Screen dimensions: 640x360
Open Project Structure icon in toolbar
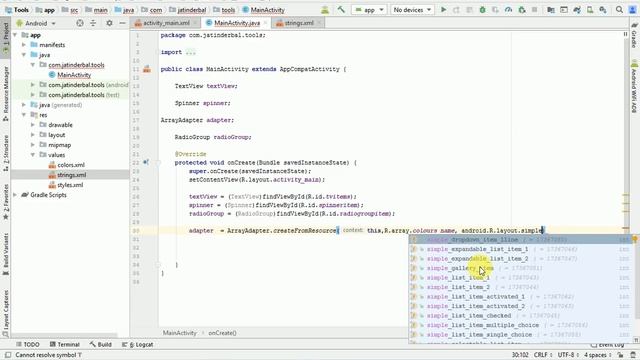pyautogui.click(x=551, y=9)
